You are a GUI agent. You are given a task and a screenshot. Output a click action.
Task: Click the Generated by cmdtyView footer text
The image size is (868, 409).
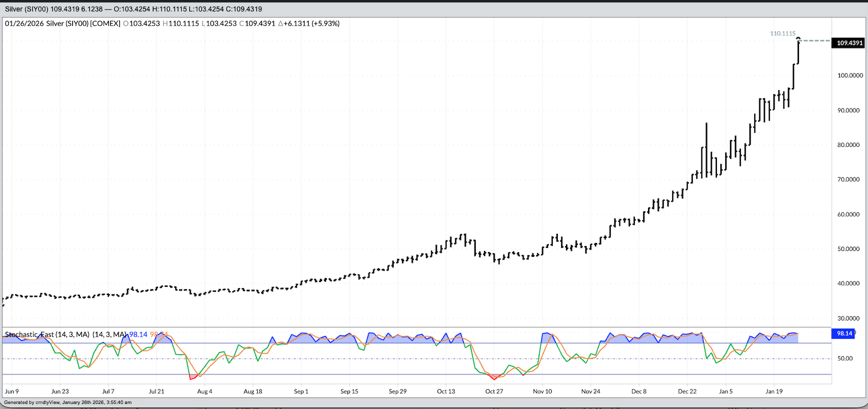point(68,402)
